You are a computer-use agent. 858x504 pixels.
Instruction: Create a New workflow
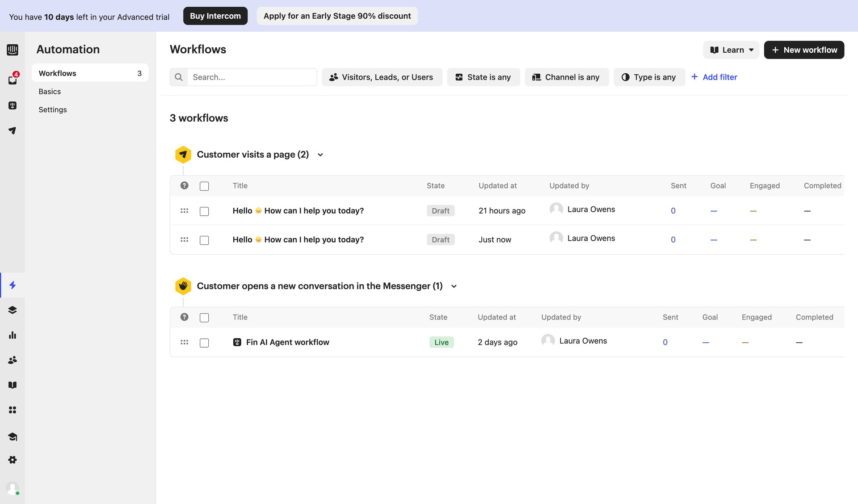804,50
